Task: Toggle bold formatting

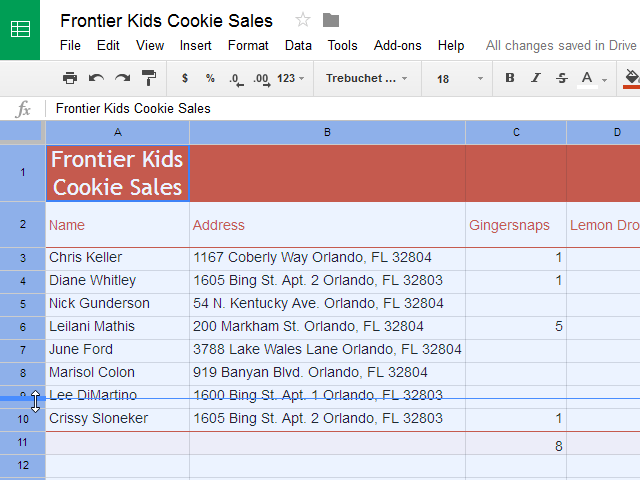Action: click(510, 78)
